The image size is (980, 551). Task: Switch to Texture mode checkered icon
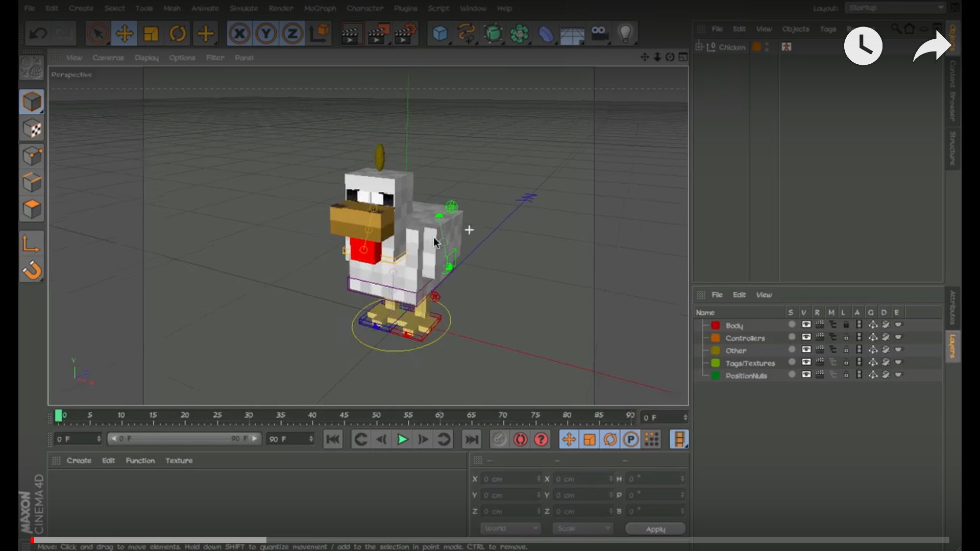coord(32,129)
